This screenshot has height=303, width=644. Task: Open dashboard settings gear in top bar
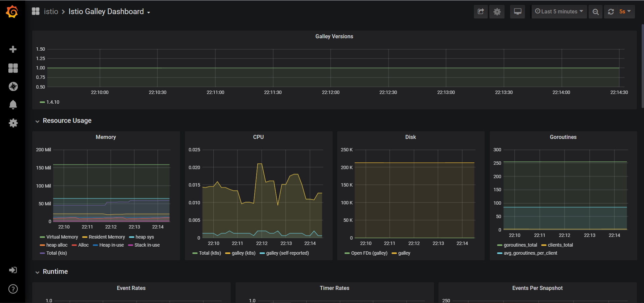(497, 12)
